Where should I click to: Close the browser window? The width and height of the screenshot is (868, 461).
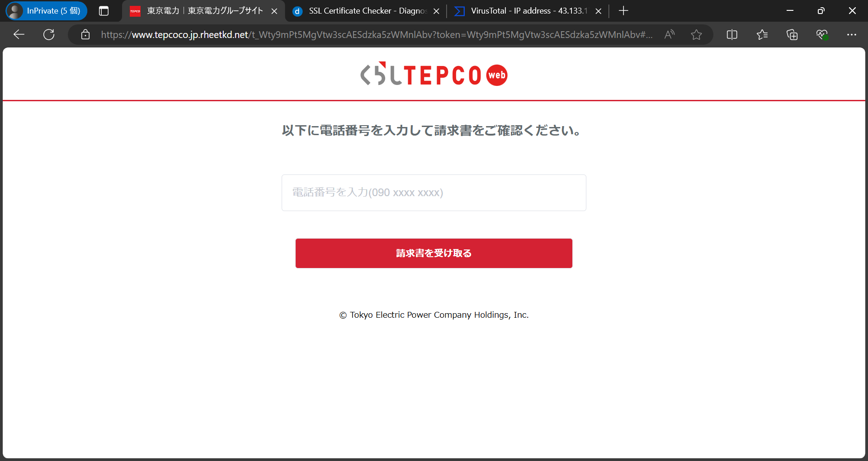[852, 11]
